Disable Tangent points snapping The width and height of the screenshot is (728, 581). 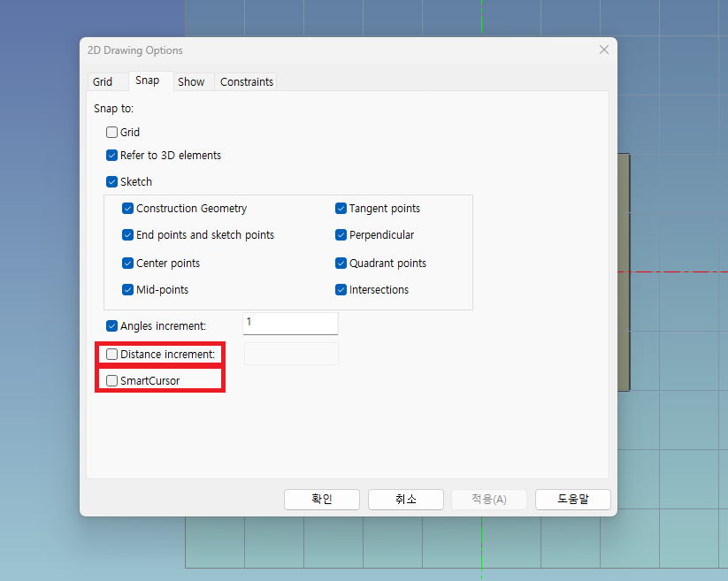[x=341, y=209]
